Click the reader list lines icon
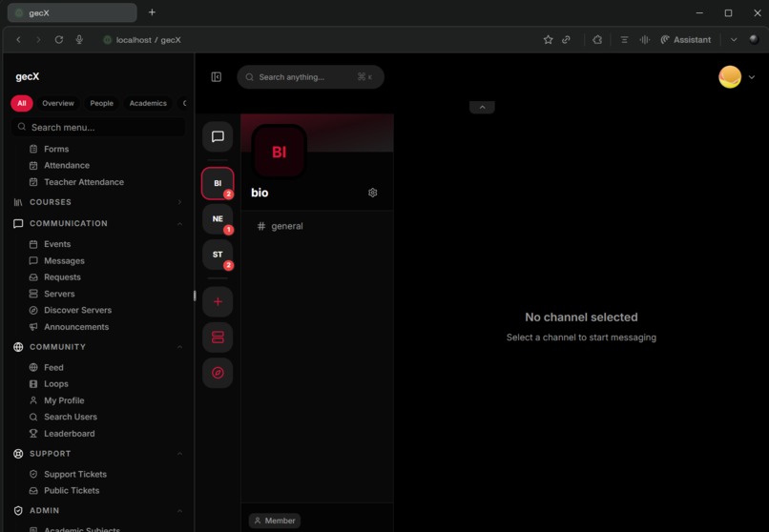Viewport: 769px width, 532px height. [624, 40]
